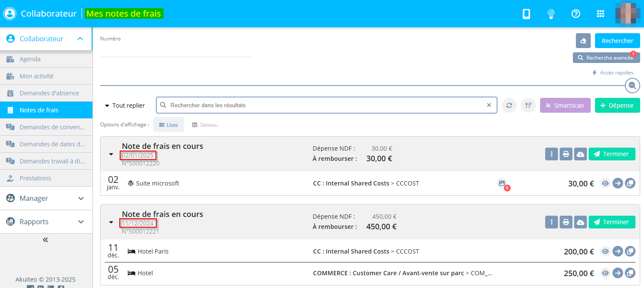Click the Smartscan button
644x288 pixels.
[565, 105]
